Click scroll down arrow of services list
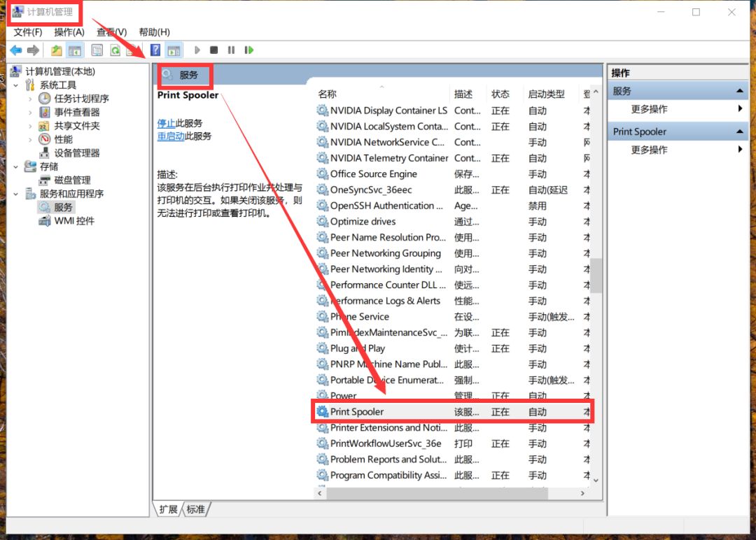This screenshot has height=540, width=756. (x=596, y=481)
